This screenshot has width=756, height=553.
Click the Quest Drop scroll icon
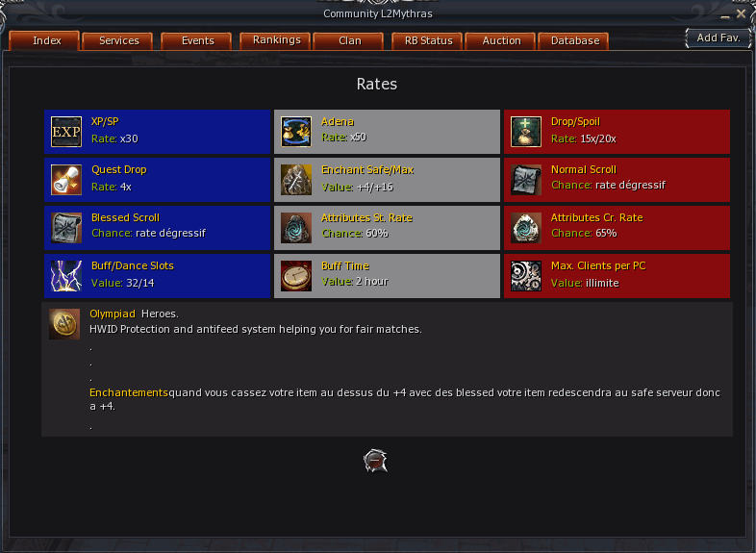66,180
